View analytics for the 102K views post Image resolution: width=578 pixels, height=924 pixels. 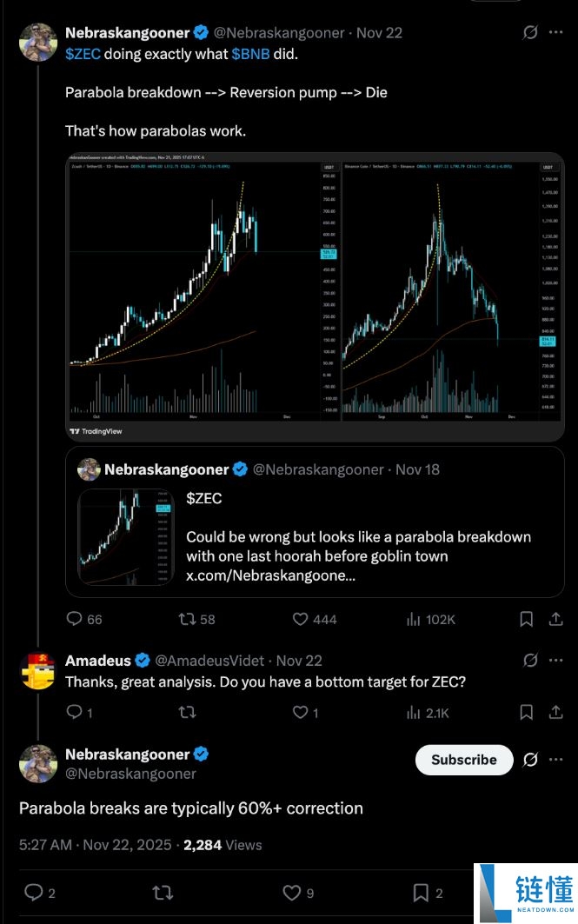pyautogui.click(x=414, y=619)
